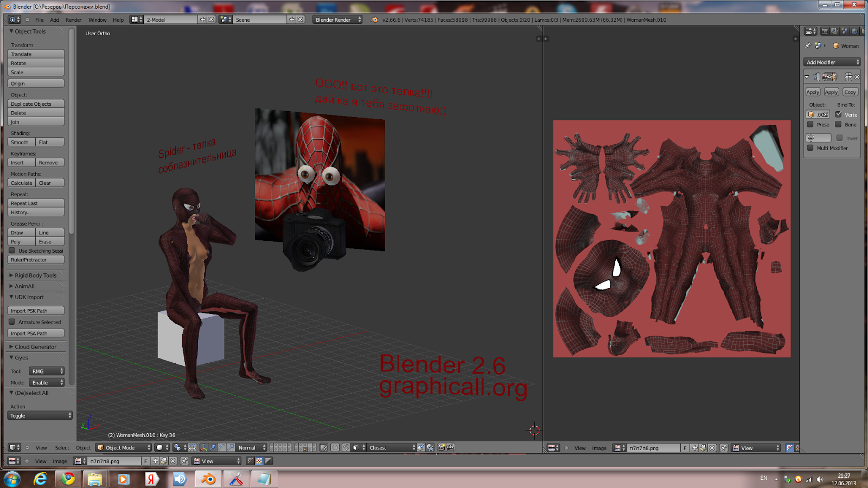Set shading to Smooth
Viewport: 868px width, 488px height.
pyautogui.click(x=22, y=142)
